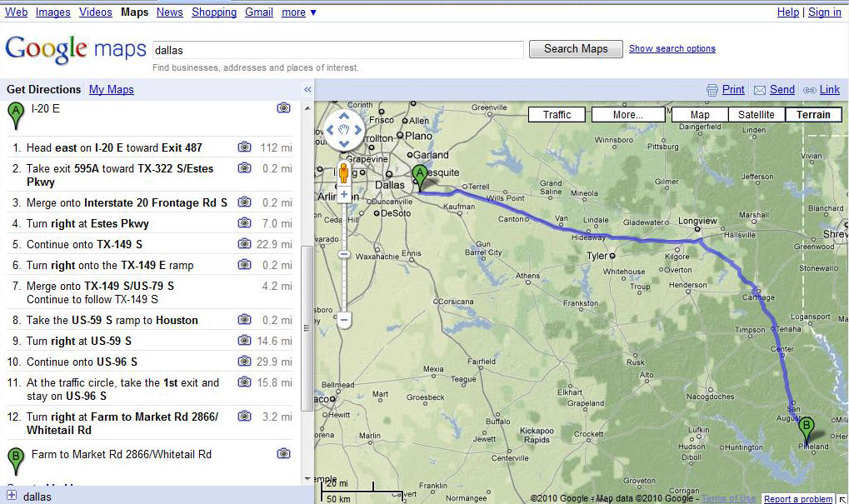
Task: Click camera icon for step 1 Head east
Action: 245,147
